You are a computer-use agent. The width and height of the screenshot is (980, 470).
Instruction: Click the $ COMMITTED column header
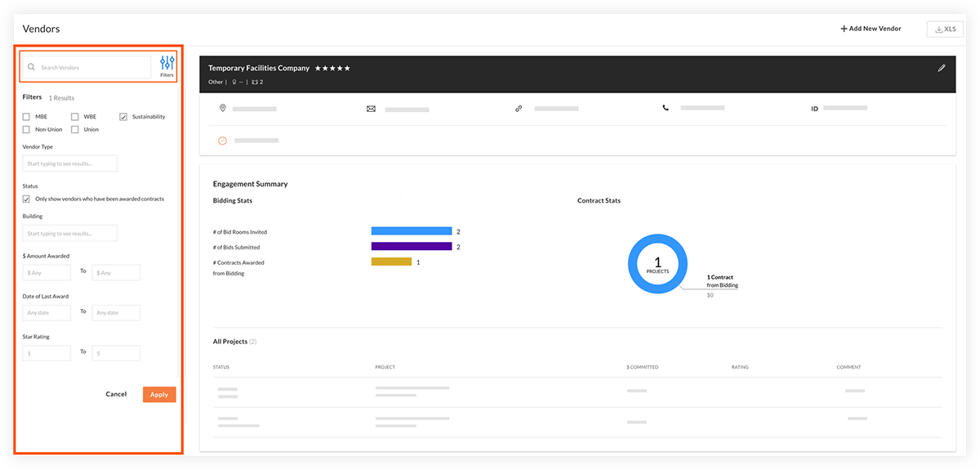(643, 367)
